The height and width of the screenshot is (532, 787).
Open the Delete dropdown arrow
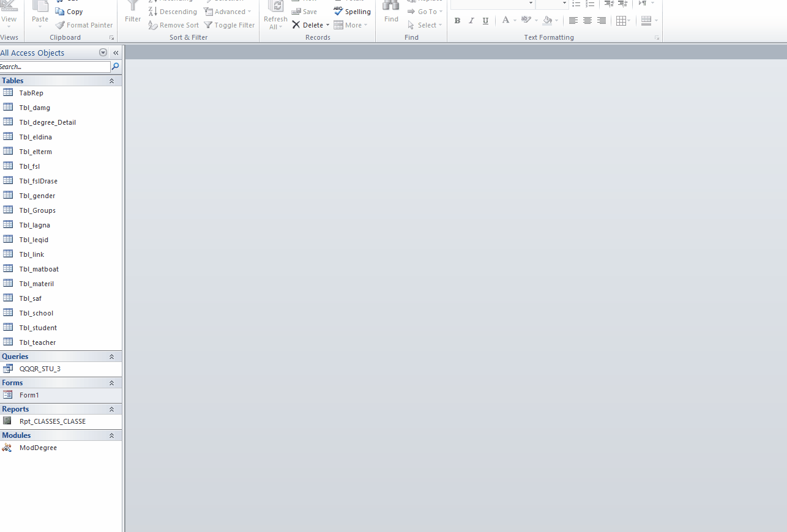[327, 25]
